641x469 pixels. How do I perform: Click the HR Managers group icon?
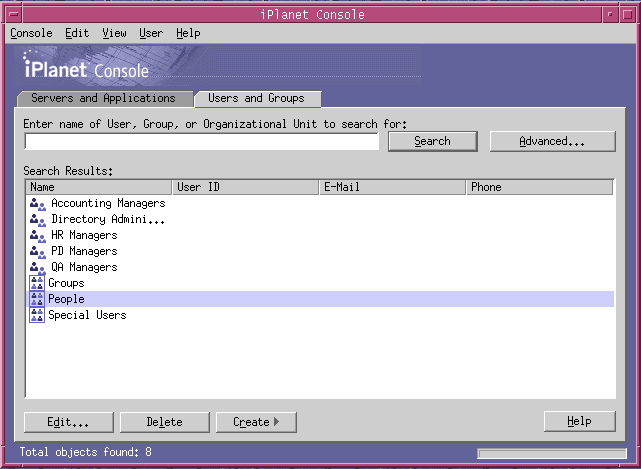point(38,236)
